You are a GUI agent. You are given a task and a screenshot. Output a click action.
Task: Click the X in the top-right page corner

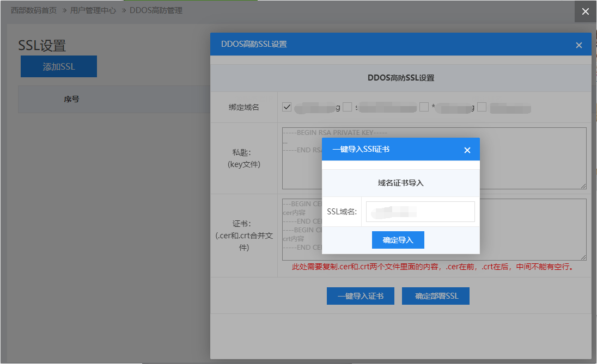point(586,11)
